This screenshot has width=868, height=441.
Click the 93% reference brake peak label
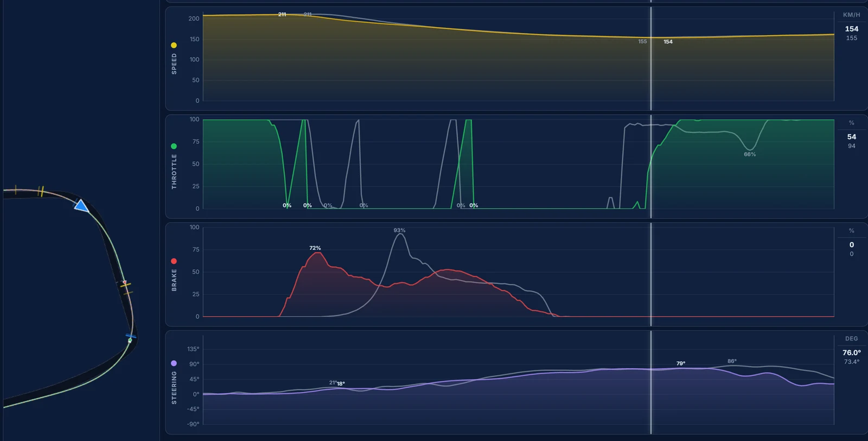pyautogui.click(x=400, y=230)
